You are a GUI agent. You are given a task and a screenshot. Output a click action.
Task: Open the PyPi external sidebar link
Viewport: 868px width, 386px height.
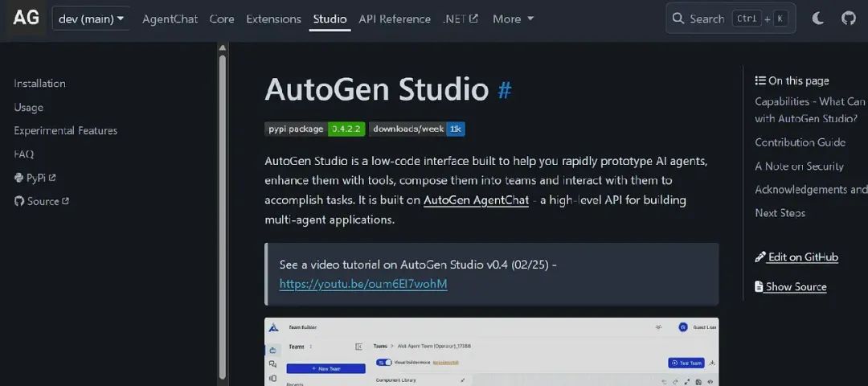click(x=35, y=178)
